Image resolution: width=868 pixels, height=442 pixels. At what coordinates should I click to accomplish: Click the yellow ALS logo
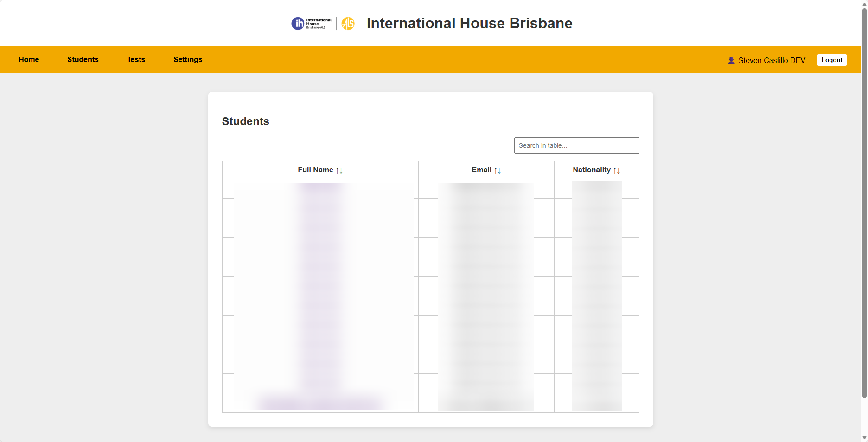click(348, 23)
